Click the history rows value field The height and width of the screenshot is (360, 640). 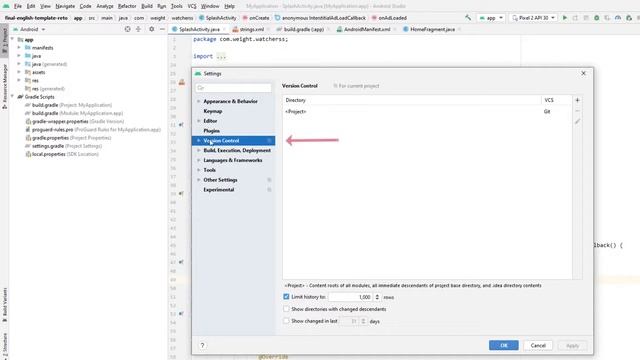coord(351,297)
